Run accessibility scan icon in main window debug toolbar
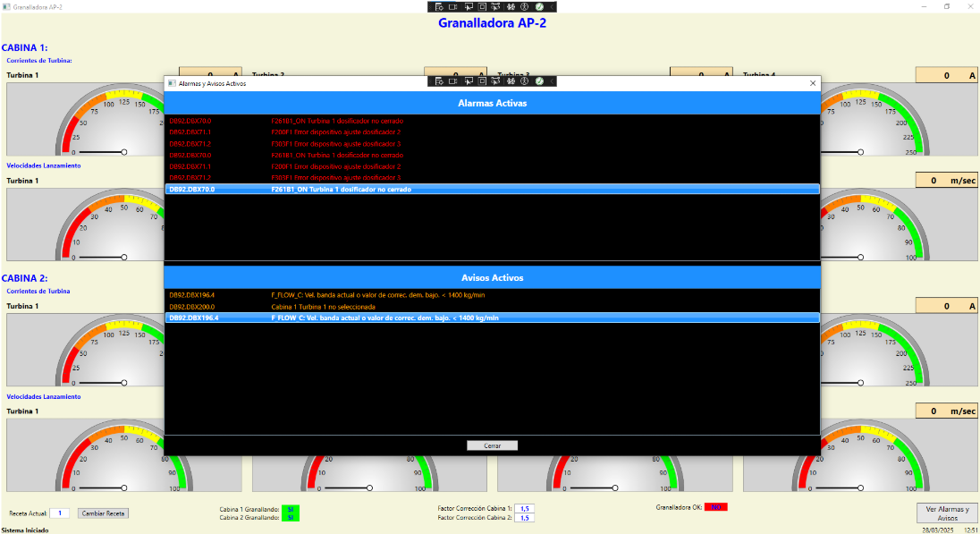This screenshot has width=980, height=534. click(524, 7)
